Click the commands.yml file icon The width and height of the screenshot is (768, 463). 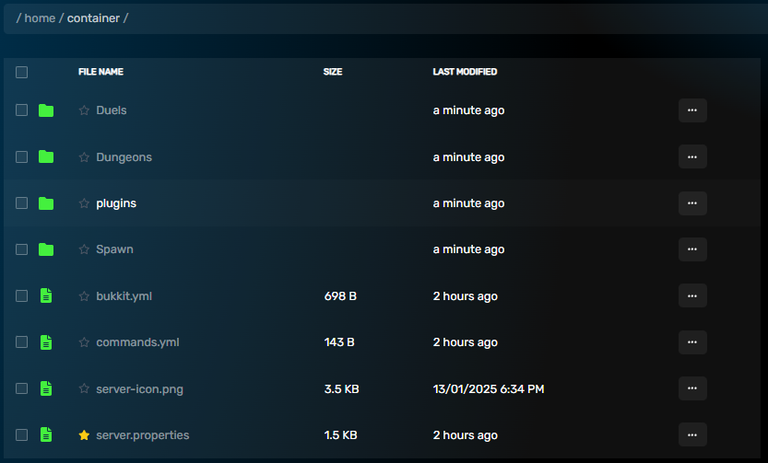[x=46, y=342]
